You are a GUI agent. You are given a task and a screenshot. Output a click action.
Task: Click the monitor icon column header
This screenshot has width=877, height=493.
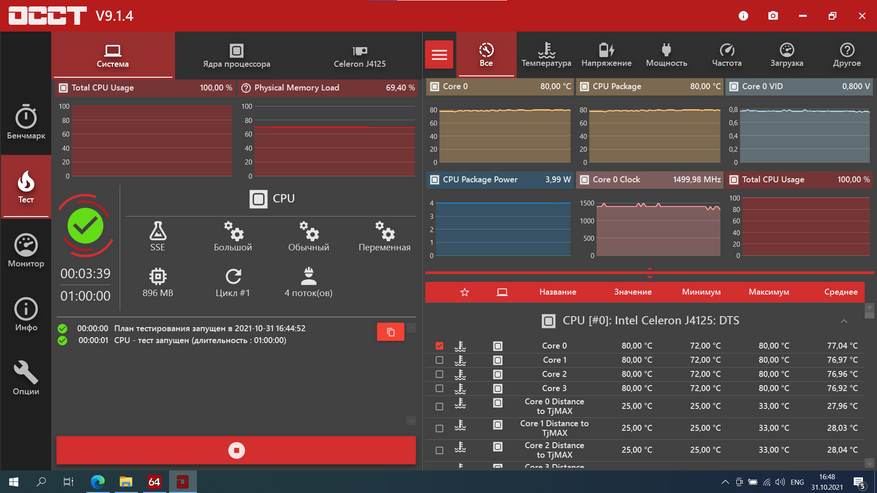pos(502,292)
